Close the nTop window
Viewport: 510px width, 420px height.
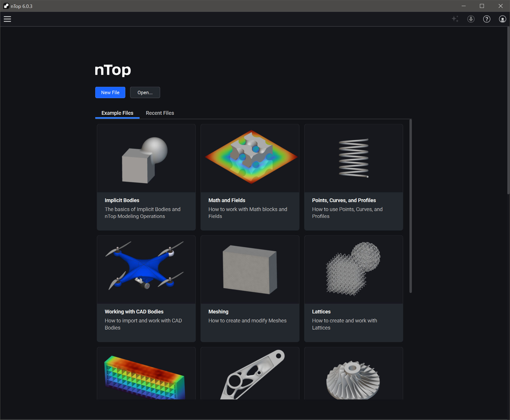click(501, 6)
